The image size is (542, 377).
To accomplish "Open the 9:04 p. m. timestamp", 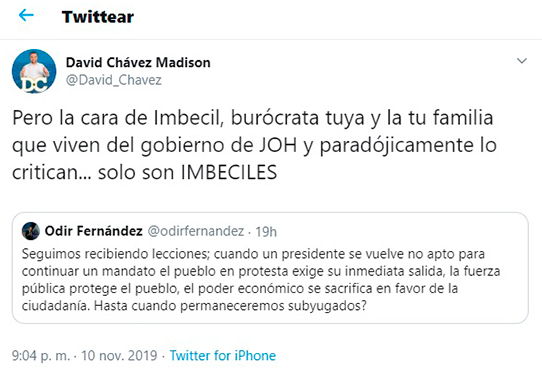I will 41,356.
